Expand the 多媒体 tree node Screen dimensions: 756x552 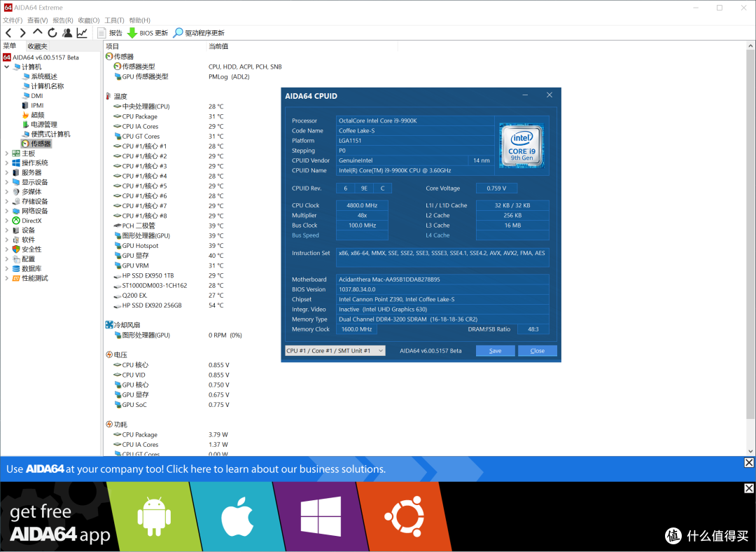(x=7, y=192)
